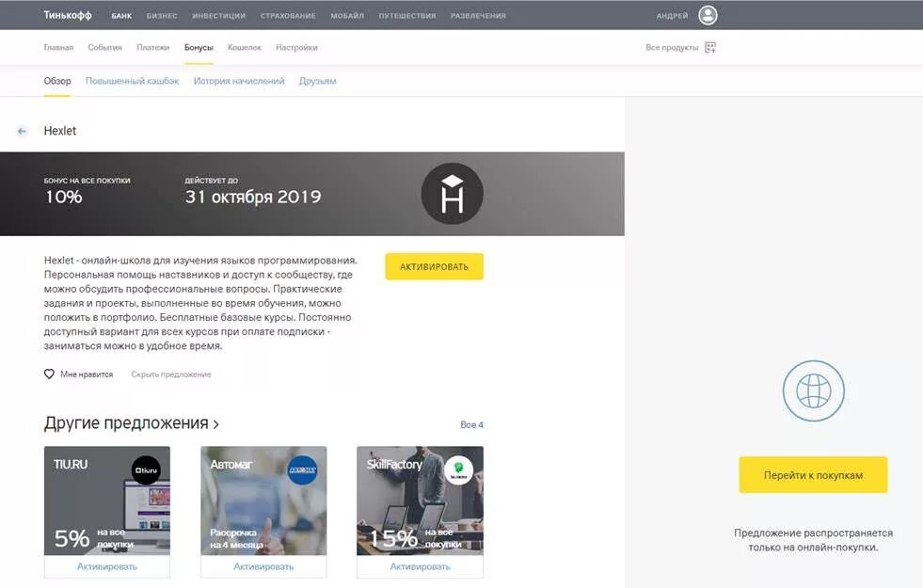Click the Перейти к покупкам button
Screen dimensions: 923x588
[x=814, y=475]
